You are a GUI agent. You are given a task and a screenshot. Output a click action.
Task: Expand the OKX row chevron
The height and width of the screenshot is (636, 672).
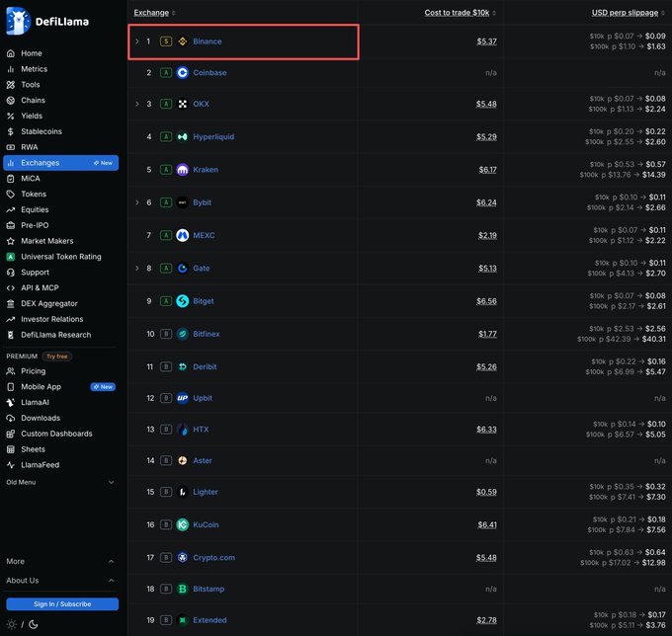[x=137, y=104]
